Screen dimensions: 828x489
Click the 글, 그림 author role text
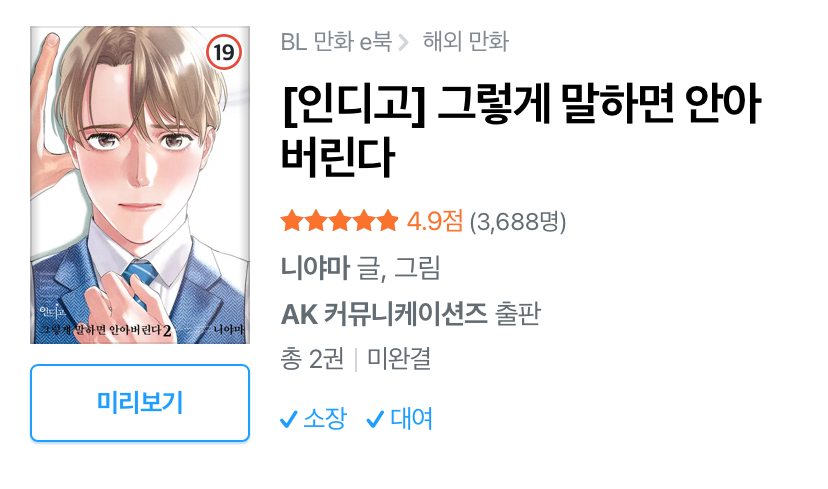pos(399,268)
